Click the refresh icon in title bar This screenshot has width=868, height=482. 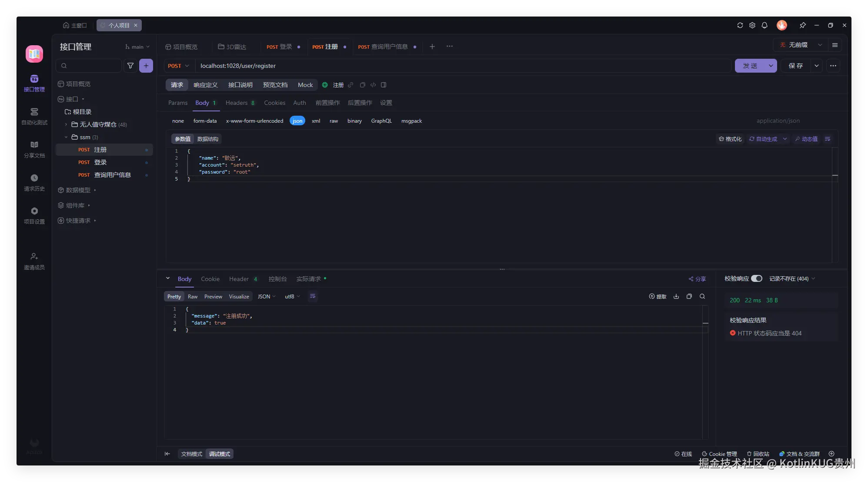click(740, 25)
